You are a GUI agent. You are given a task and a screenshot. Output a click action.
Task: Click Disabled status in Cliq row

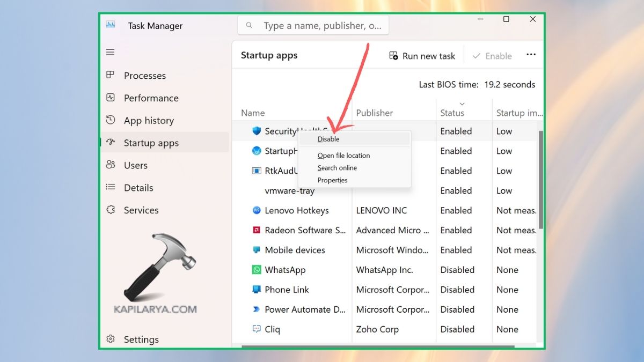click(x=457, y=329)
